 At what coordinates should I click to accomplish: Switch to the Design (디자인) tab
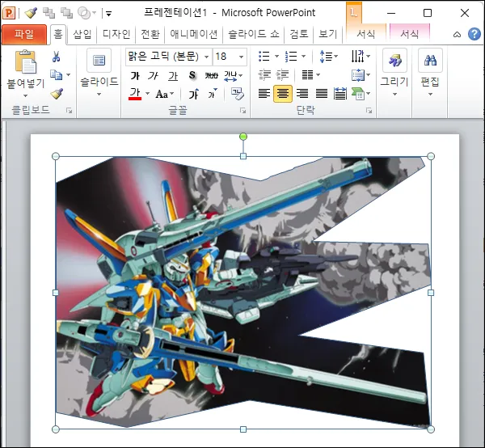(x=116, y=34)
